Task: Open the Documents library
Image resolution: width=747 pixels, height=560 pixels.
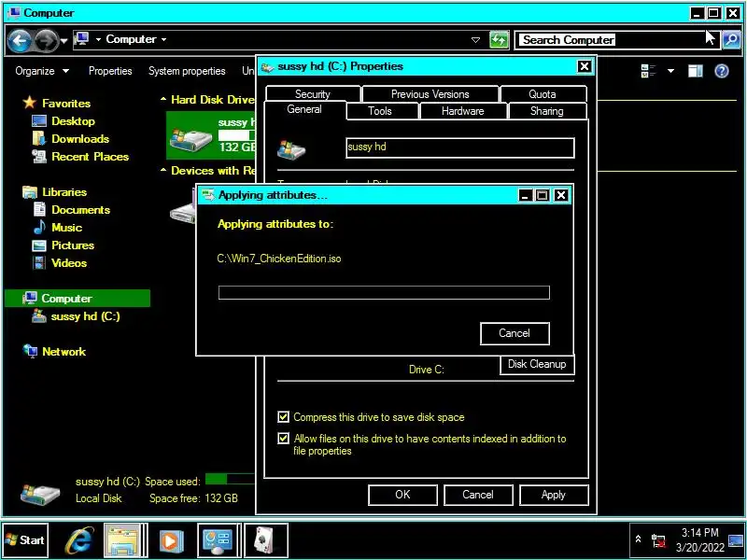Action: (x=80, y=210)
